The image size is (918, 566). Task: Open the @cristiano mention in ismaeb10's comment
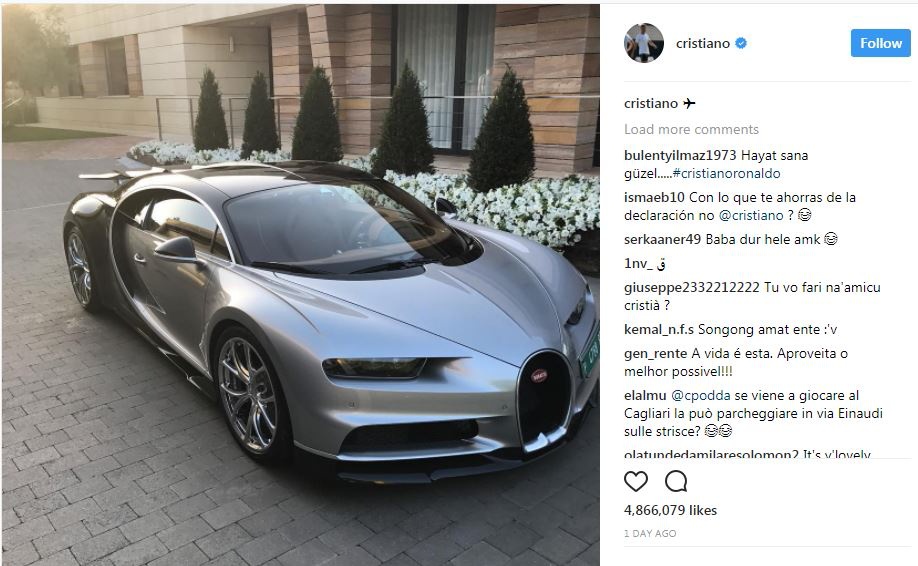[751, 215]
